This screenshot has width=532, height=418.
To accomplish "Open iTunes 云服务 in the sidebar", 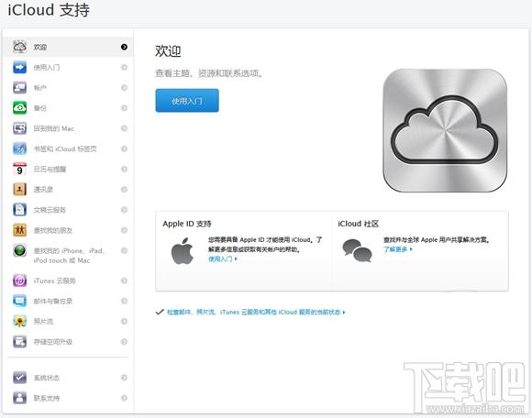I will [x=55, y=280].
